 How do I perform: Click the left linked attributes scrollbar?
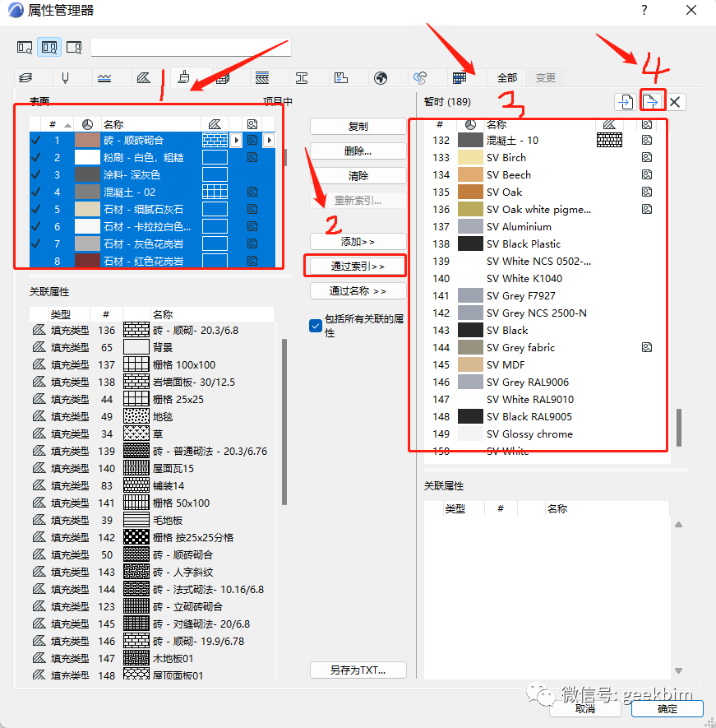284,421
